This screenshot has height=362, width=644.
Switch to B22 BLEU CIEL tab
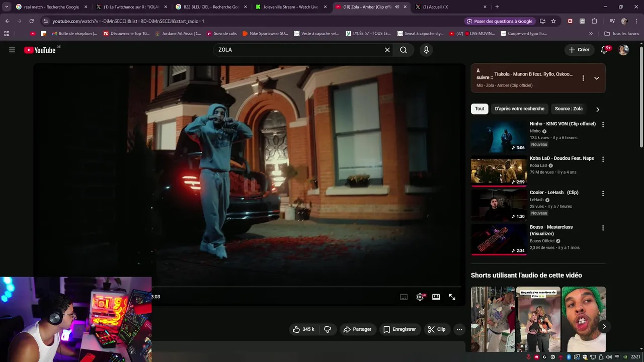[x=211, y=7]
